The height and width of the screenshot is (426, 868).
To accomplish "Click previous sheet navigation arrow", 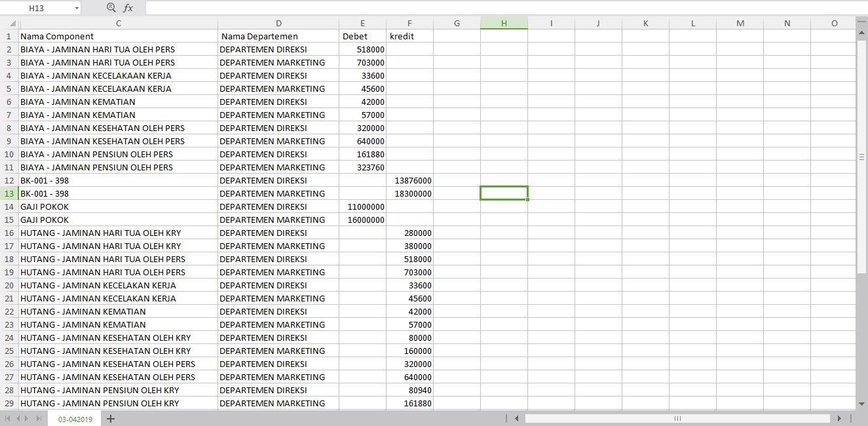I will click(x=18, y=418).
